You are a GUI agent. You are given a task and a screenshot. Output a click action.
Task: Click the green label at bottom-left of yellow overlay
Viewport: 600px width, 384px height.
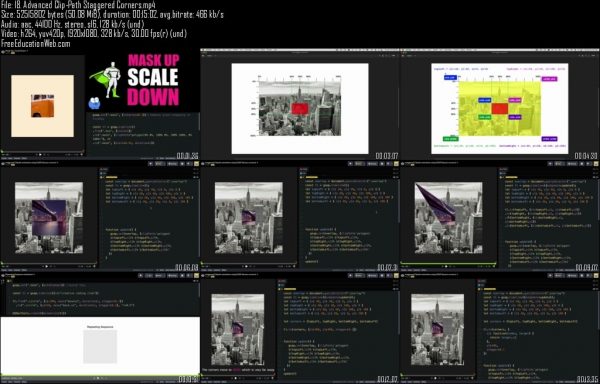tap(450, 139)
